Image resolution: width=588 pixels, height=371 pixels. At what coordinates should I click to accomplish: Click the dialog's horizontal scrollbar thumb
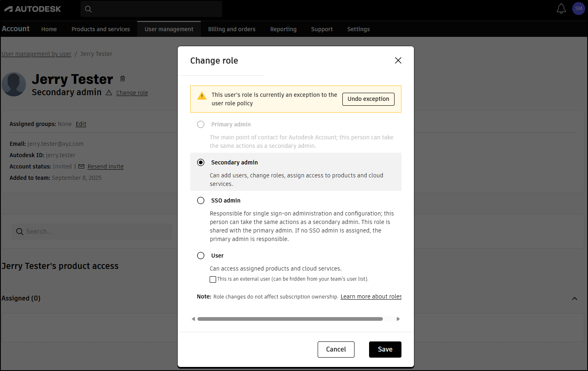290,319
